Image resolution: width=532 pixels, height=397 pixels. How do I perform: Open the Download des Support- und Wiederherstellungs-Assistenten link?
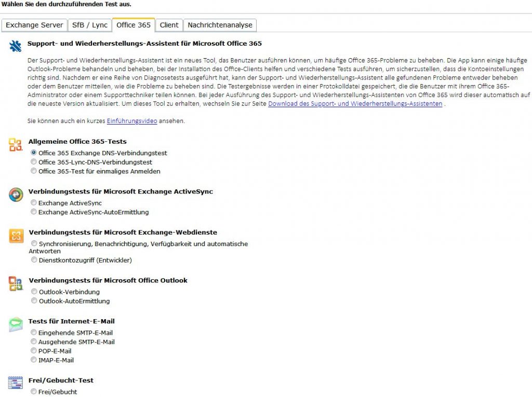click(x=355, y=103)
